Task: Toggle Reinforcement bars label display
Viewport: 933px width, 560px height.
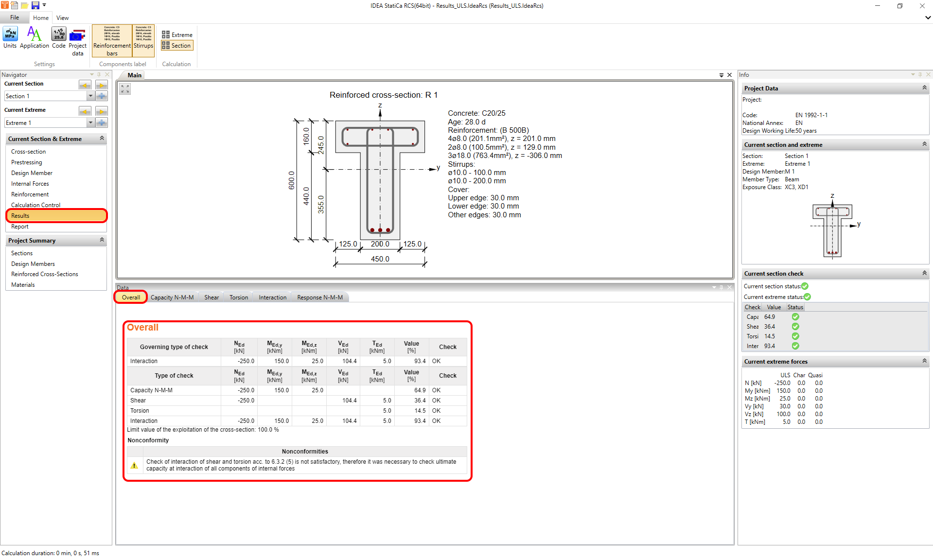Action: pos(112,41)
